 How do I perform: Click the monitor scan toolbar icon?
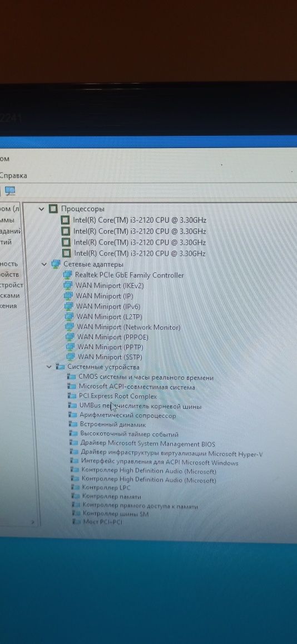point(10,191)
